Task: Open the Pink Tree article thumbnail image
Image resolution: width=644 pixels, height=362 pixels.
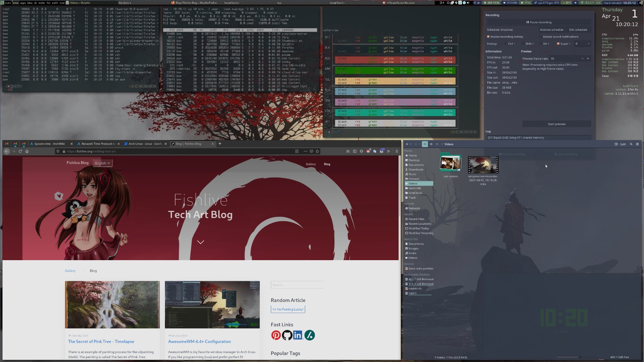Action: pos(112,304)
